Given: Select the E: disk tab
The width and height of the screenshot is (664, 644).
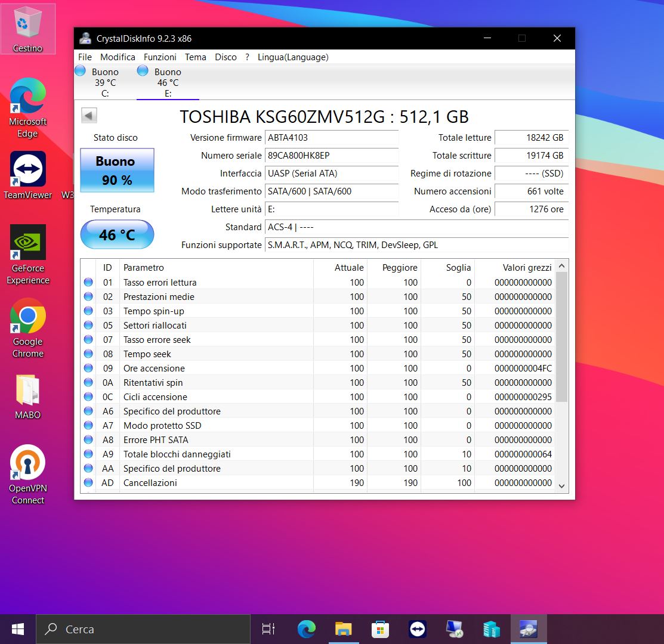Looking at the screenshot, I should click(x=168, y=82).
